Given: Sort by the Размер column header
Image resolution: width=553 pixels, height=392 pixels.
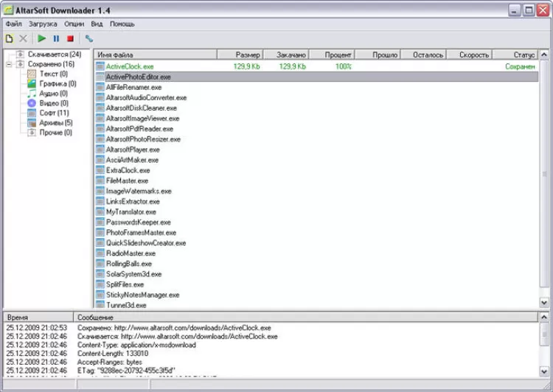Looking at the screenshot, I should (240, 55).
